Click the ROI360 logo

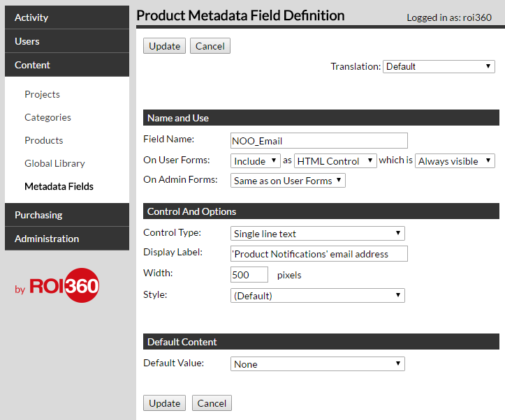(x=57, y=287)
